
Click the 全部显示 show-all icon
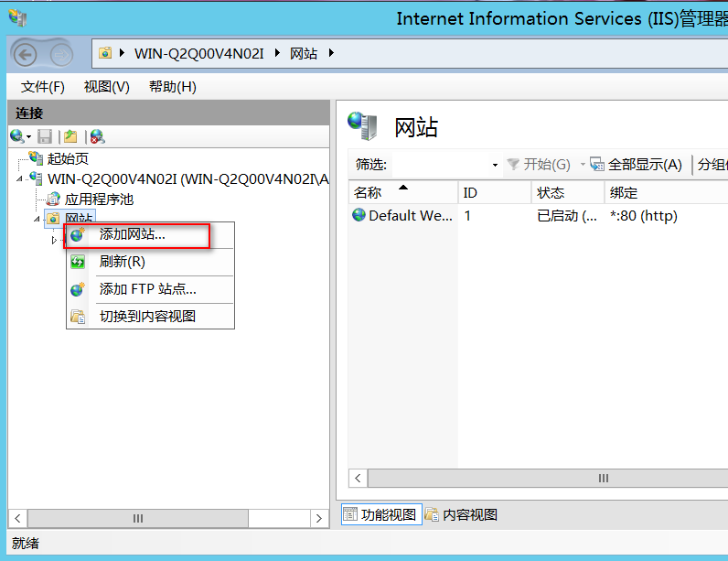(597, 164)
